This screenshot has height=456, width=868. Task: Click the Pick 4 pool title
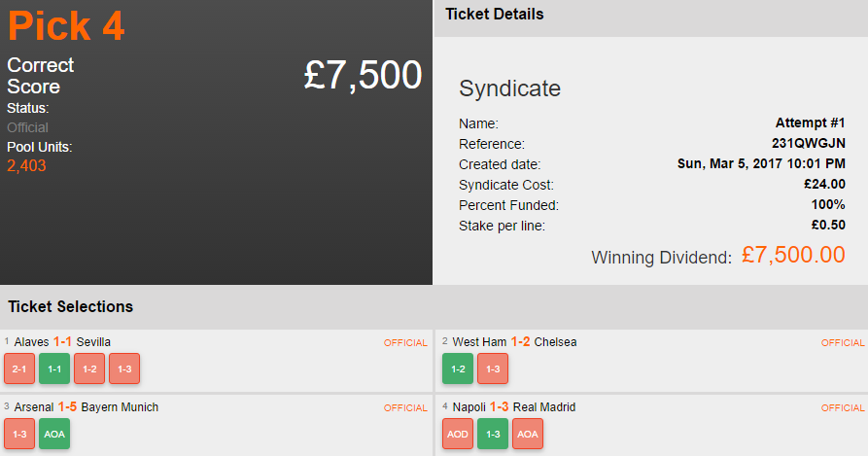coord(66,26)
